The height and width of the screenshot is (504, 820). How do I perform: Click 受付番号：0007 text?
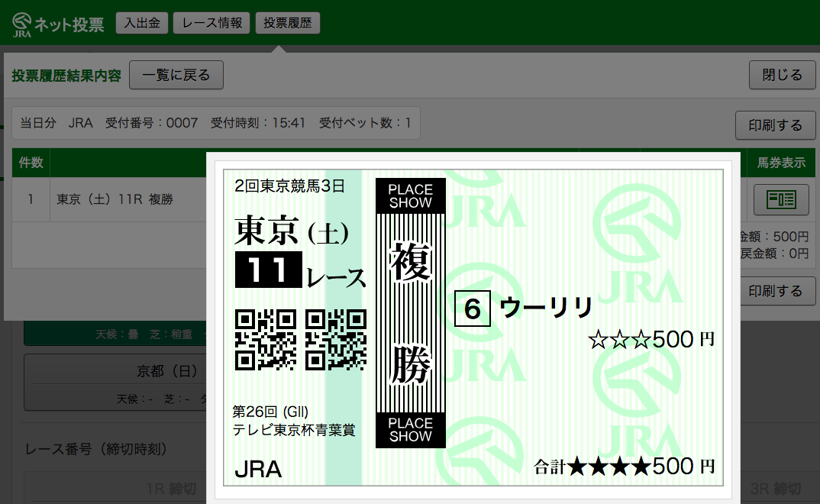152,123
